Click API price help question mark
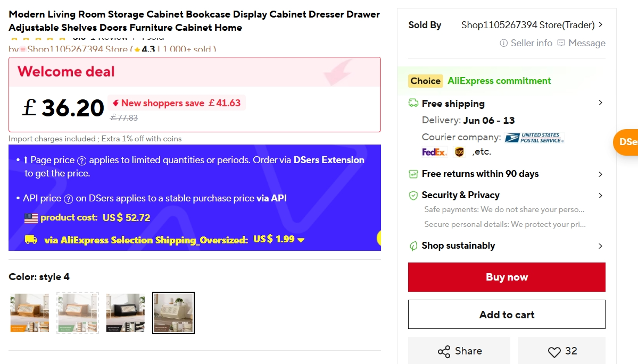Image resolution: width=638 pixels, height=364 pixels. (x=68, y=199)
